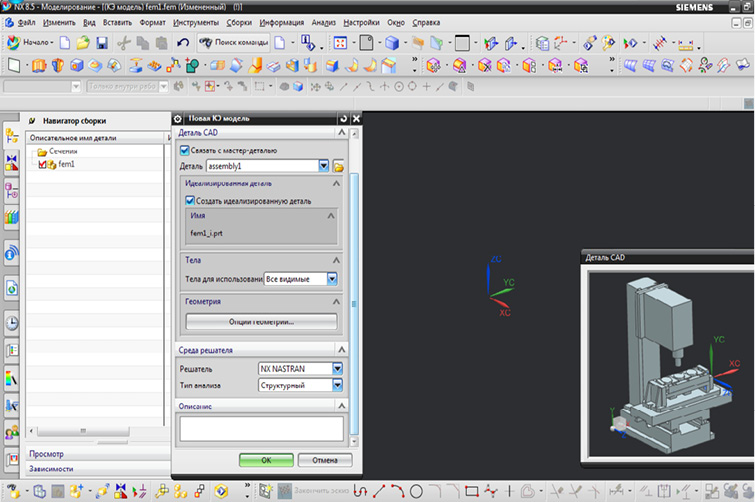Open the Анализ menu
755x502 pixels.
tap(324, 23)
